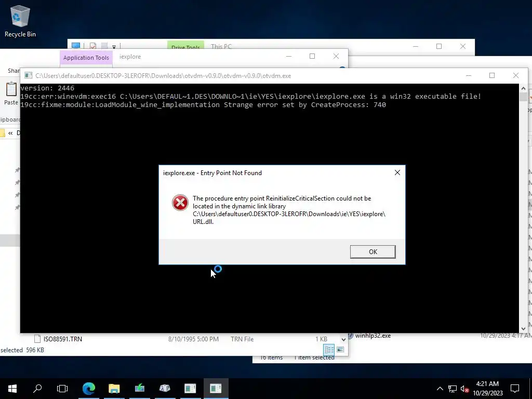Viewport: 532px width, 399px height.
Task: Click the taskbar app icon left of the first otvdm
Action: point(165,389)
